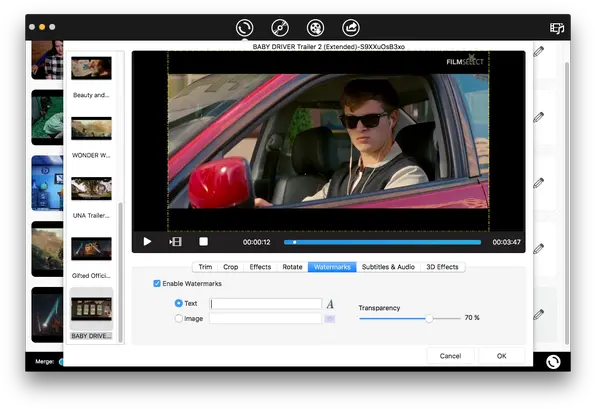Select the Gifted Offici... video thumbnail
Image resolution: width=595 pixels, height=409 pixels.
(91, 249)
